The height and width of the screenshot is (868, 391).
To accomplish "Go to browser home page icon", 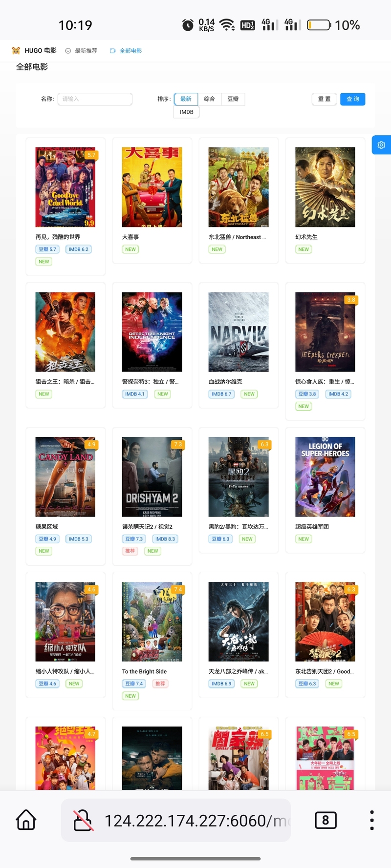I will click(26, 820).
